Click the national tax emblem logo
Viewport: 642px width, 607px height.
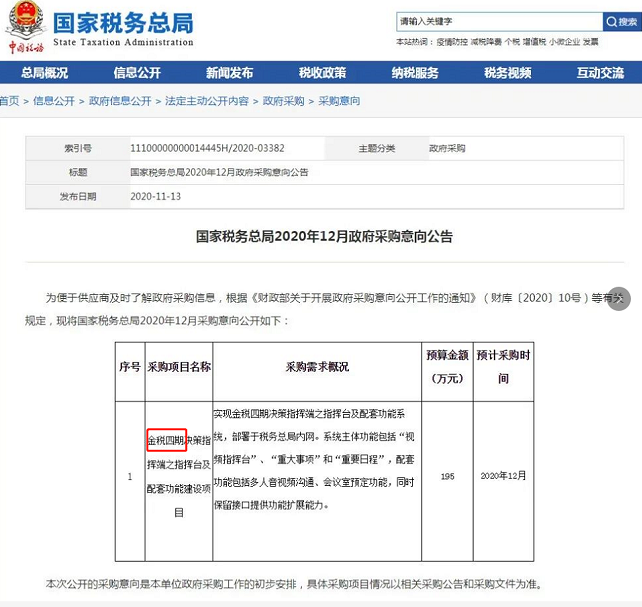tap(25, 27)
